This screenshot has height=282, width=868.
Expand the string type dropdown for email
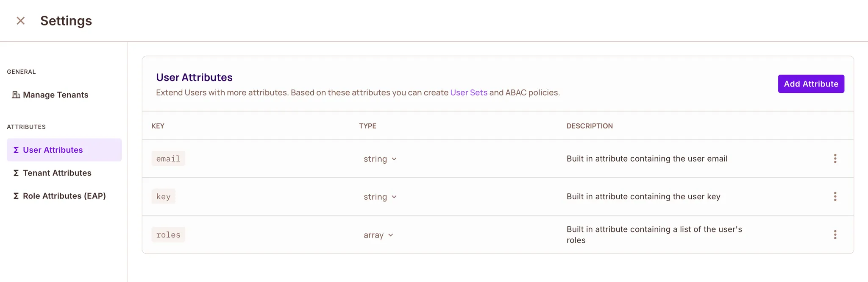click(380, 159)
